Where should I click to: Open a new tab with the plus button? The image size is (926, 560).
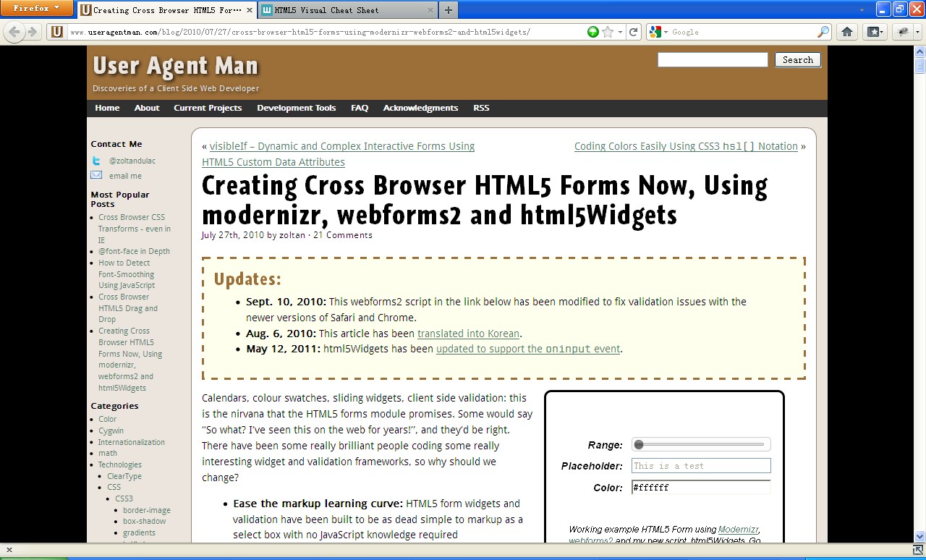tap(449, 10)
